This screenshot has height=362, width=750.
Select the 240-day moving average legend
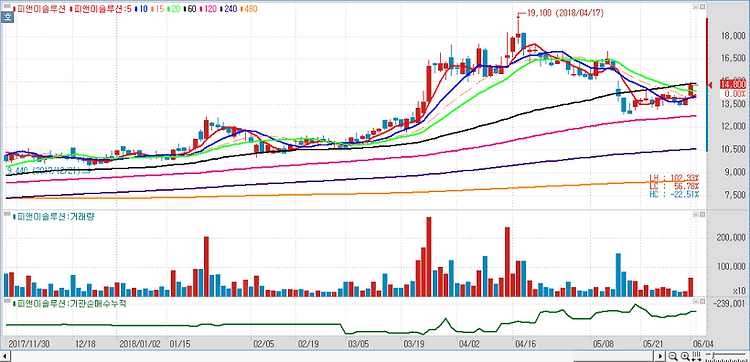coord(229,9)
